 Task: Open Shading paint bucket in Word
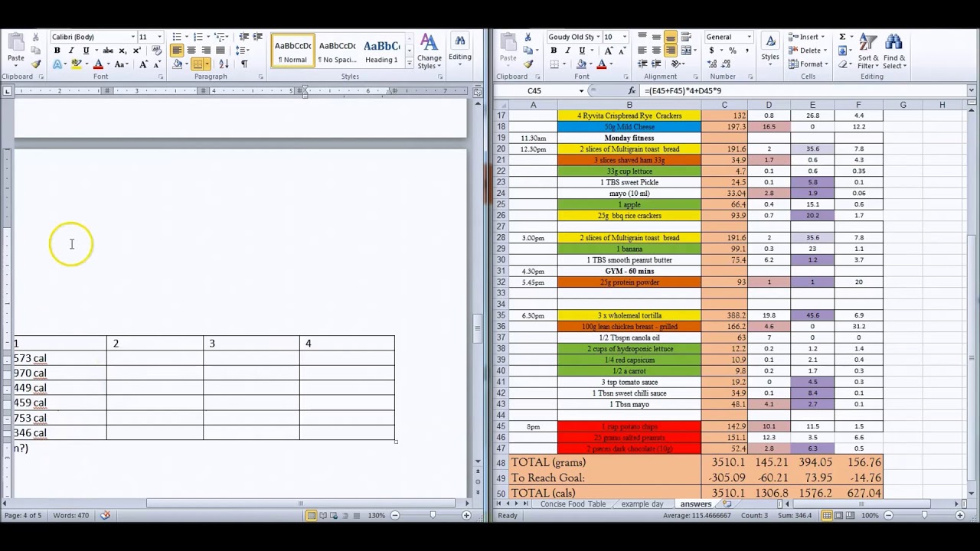click(178, 64)
